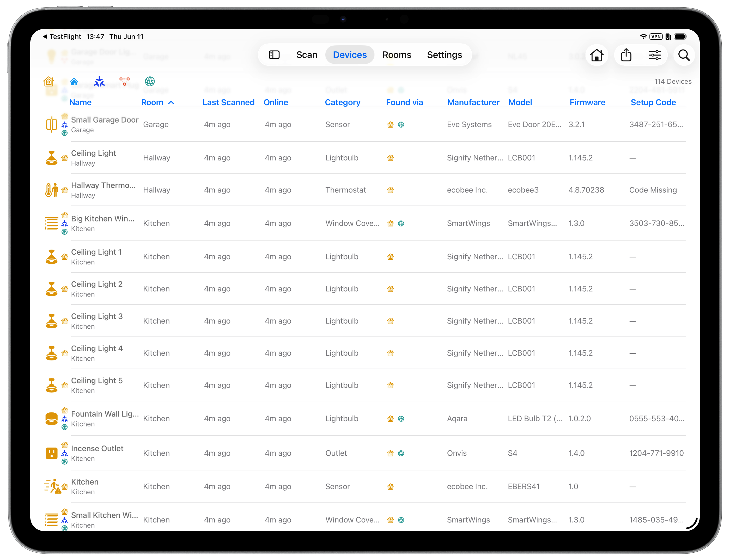Click the Ceiling Light 1 lamp icon
This screenshot has height=560, width=730.
(x=51, y=257)
